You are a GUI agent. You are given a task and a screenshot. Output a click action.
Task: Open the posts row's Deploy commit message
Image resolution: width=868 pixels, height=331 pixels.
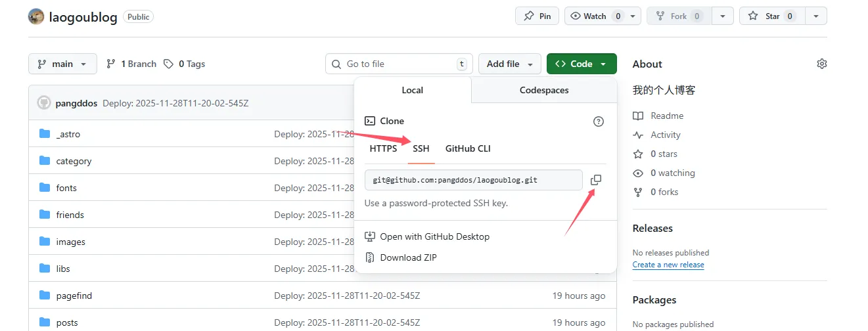pyautogui.click(x=347, y=322)
